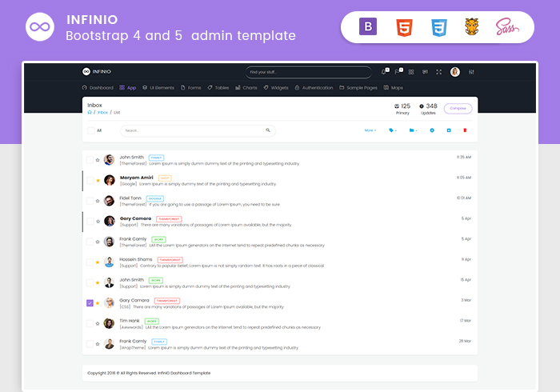This screenshot has width=560, height=392.
Task: Select the Maryam Amiri email checkbox
Action: pos(90,180)
